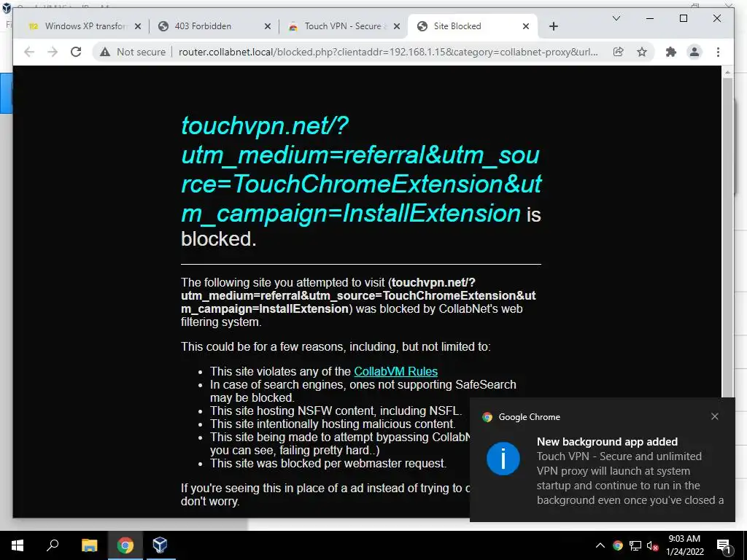Click the blue info icon in notification
The image size is (747, 560).
click(503, 459)
